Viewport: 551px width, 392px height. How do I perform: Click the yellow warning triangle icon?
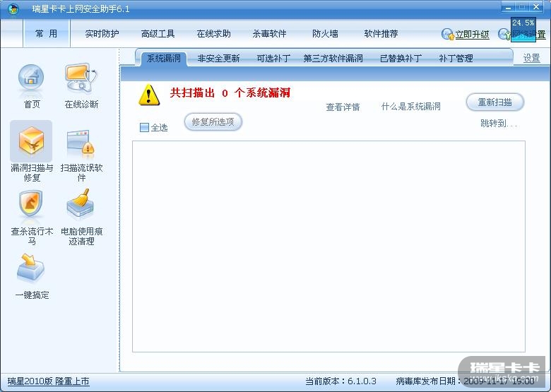(x=149, y=95)
